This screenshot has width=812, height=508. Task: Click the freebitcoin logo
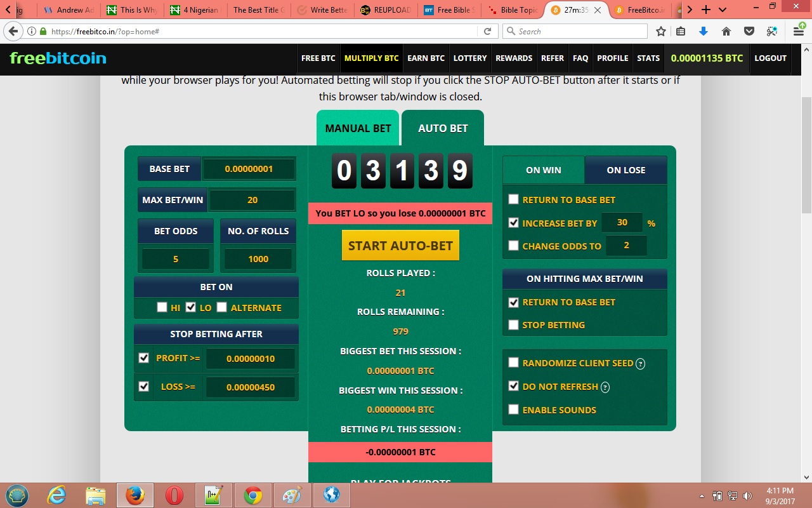58,58
